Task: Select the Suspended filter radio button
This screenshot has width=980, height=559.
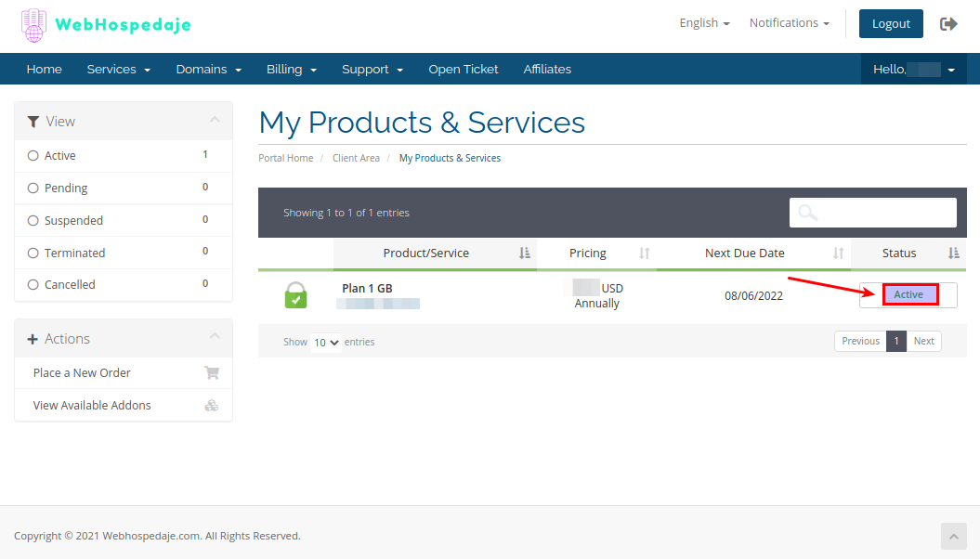Action: [33, 220]
